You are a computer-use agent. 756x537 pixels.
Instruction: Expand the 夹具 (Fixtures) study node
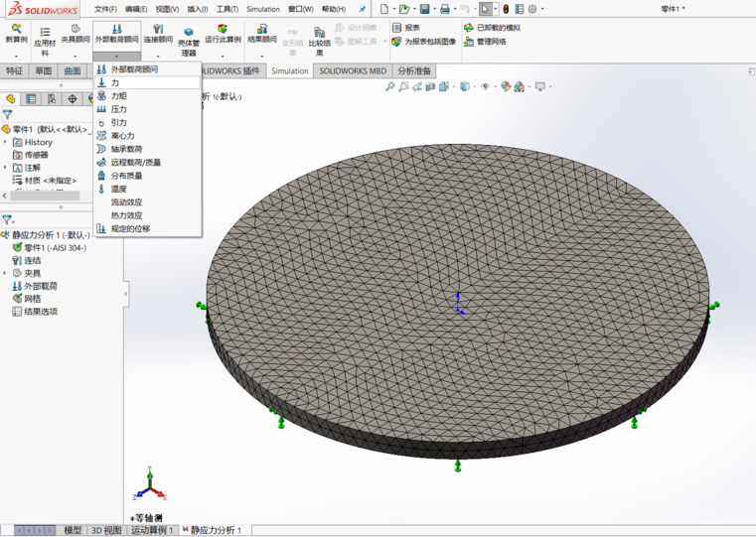(5, 273)
